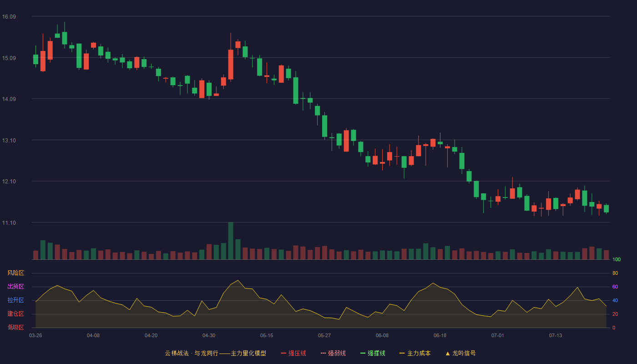Click the 06-08 date label
The width and height of the screenshot is (637, 364).
(x=382, y=335)
